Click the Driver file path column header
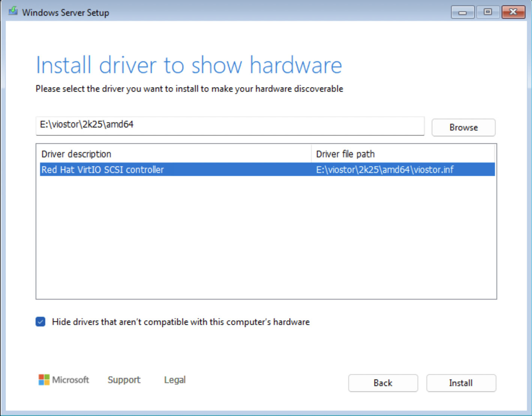 (x=345, y=154)
